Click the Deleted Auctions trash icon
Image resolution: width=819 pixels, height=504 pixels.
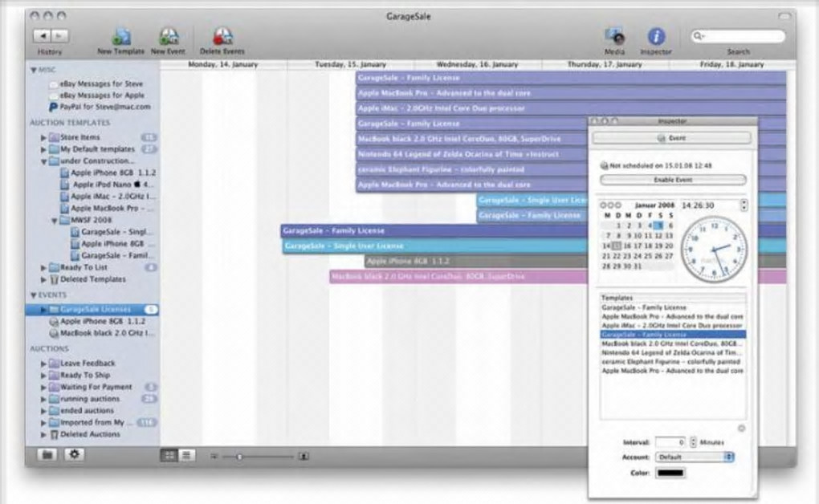pyautogui.click(x=54, y=434)
